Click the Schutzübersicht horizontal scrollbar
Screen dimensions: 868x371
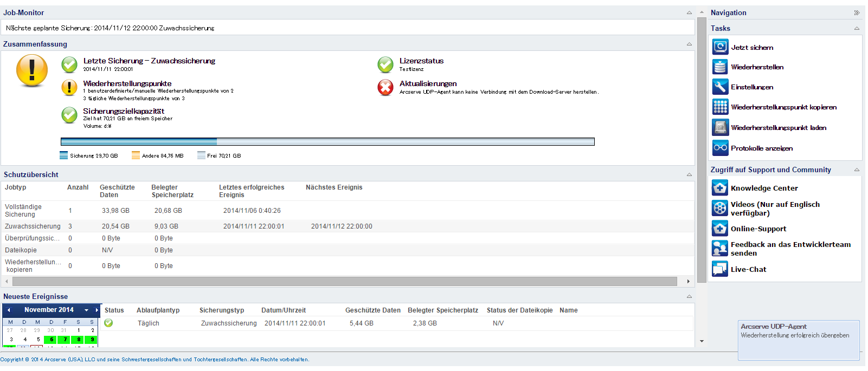pyautogui.click(x=345, y=281)
